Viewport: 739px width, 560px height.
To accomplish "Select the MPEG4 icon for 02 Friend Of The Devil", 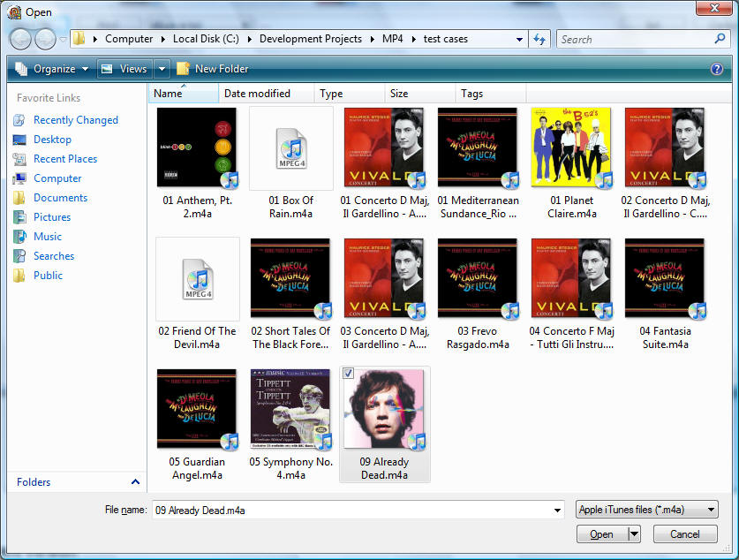I will tap(198, 278).
